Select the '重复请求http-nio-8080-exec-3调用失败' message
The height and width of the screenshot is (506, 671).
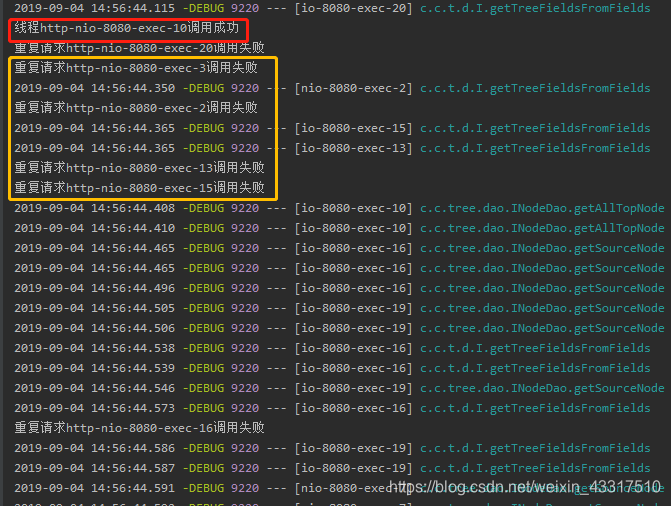[136, 68]
